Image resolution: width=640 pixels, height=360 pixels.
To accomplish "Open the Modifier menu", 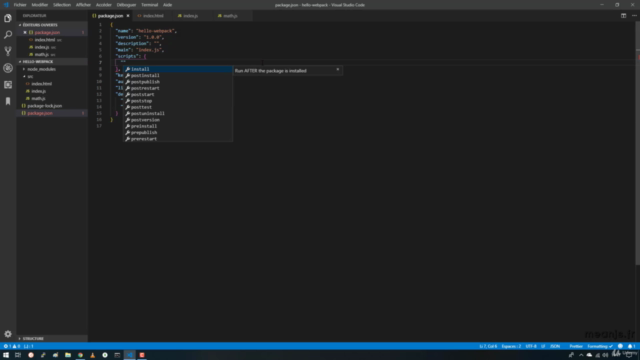I will click(40, 5).
